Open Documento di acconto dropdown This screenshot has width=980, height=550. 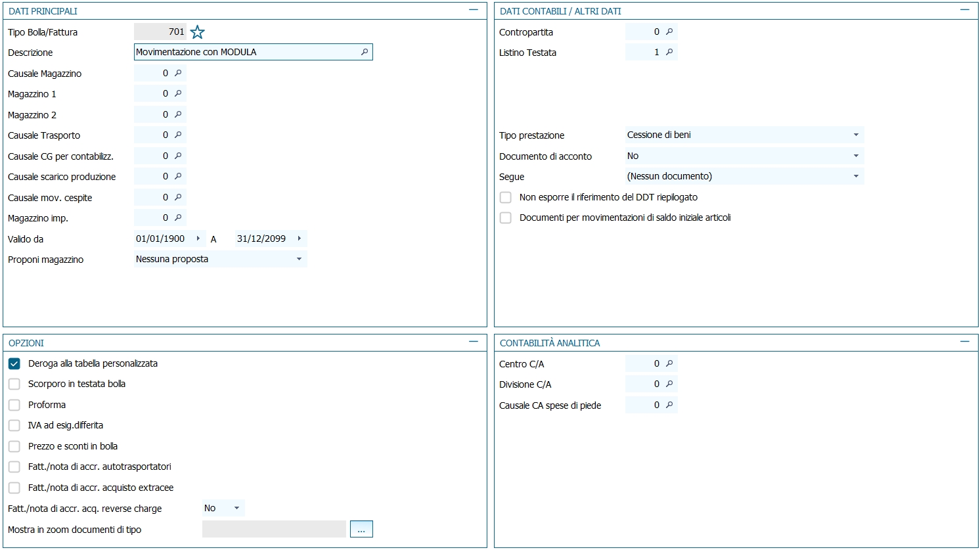coord(856,156)
